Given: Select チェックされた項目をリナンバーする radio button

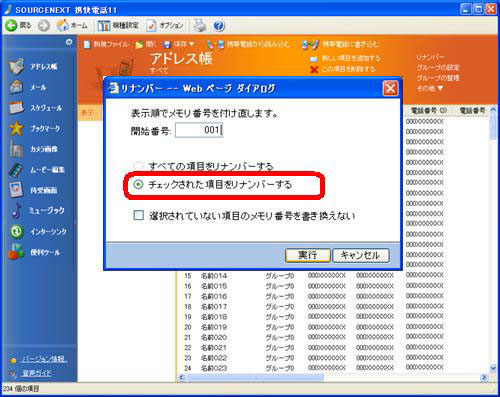Looking at the screenshot, I should [x=138, y=184].
